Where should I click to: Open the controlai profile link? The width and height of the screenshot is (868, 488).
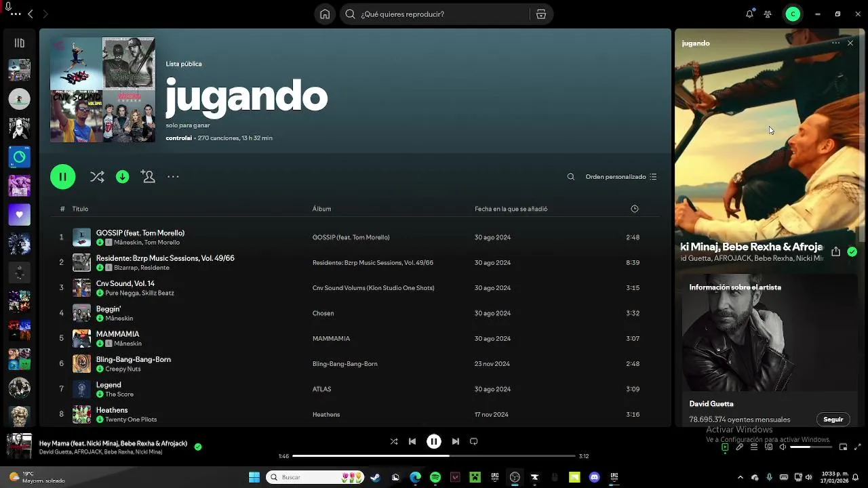coord(179,138)
